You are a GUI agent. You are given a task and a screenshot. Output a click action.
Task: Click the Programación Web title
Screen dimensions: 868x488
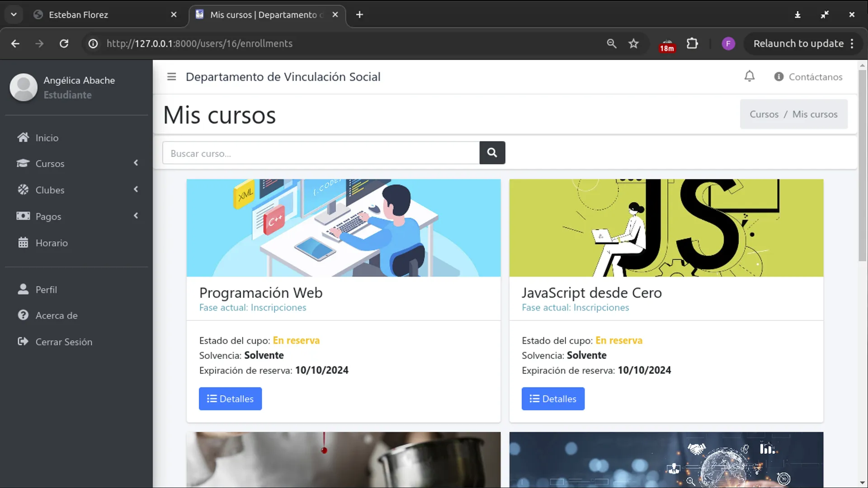click(261, 292)
